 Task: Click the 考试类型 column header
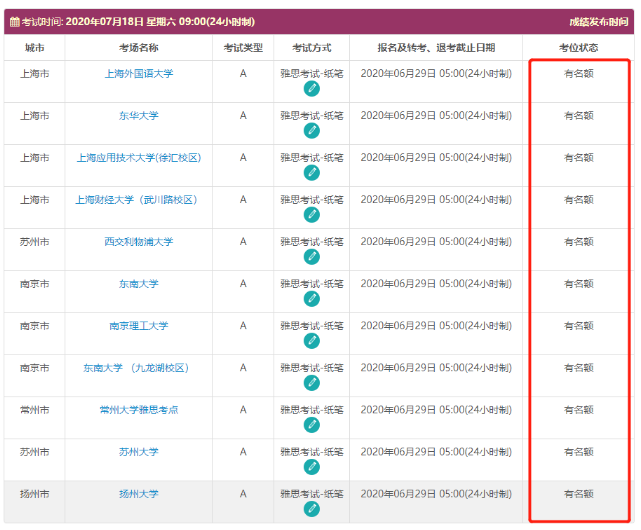coord(243,48)
